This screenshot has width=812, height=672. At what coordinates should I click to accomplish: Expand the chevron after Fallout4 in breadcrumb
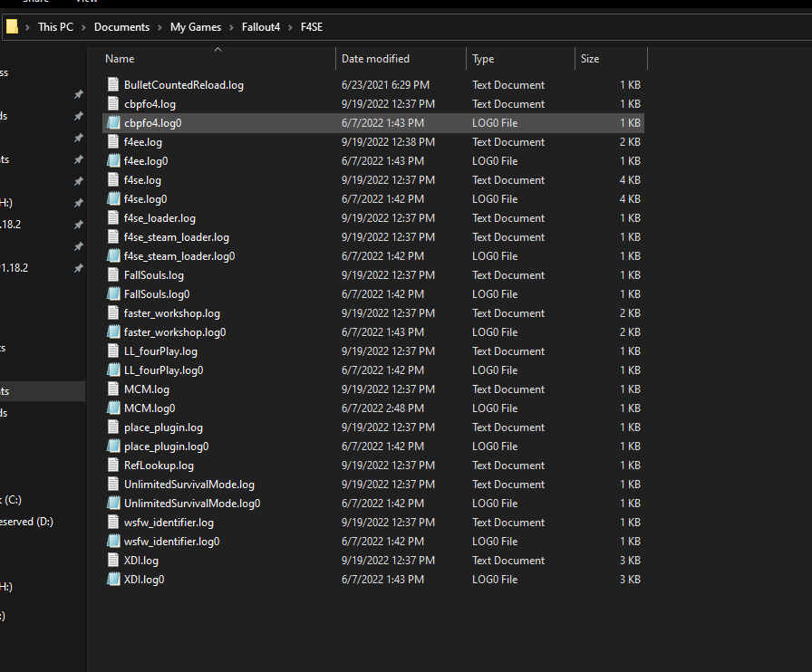coord(291,27)
